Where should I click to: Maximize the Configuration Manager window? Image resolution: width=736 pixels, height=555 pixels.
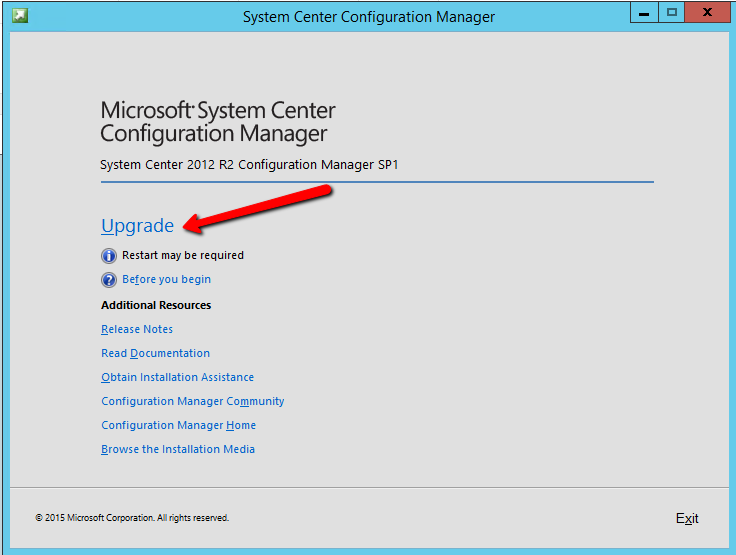[672, 13]
